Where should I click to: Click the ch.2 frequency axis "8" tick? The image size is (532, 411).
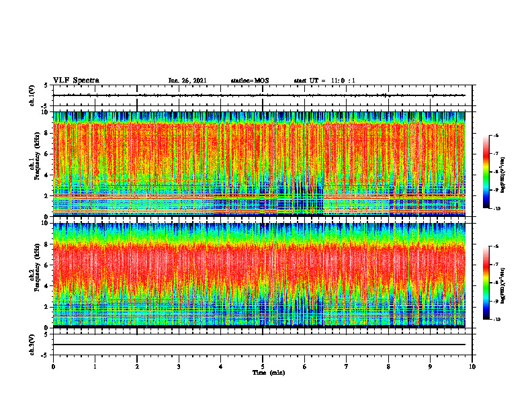(47, 244)
